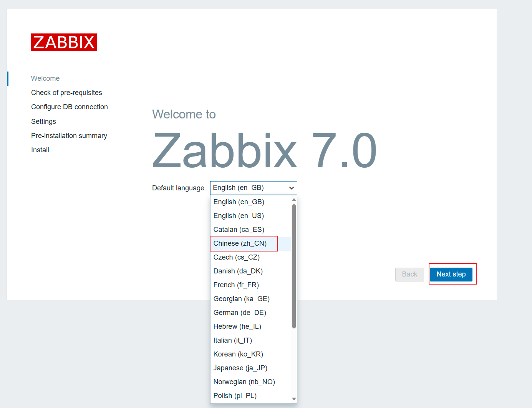Click the Configure DB connection step

[x=70, y=107]
